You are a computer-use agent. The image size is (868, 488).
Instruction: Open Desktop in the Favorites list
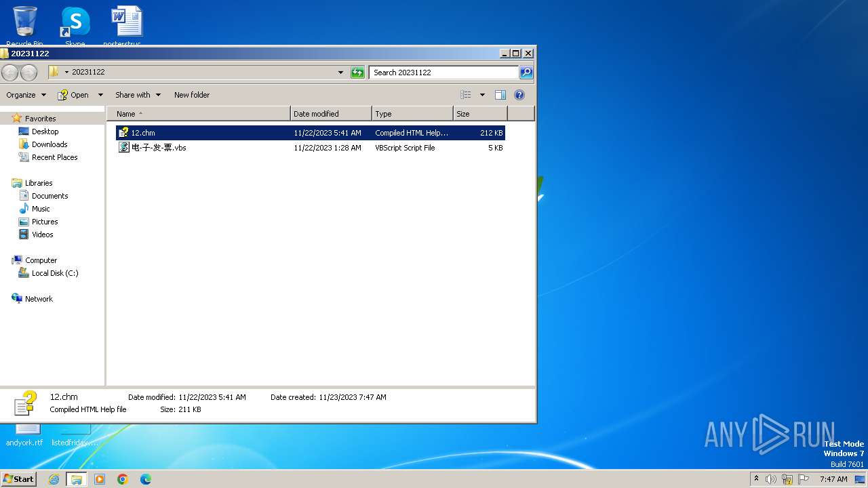[45, 131]
